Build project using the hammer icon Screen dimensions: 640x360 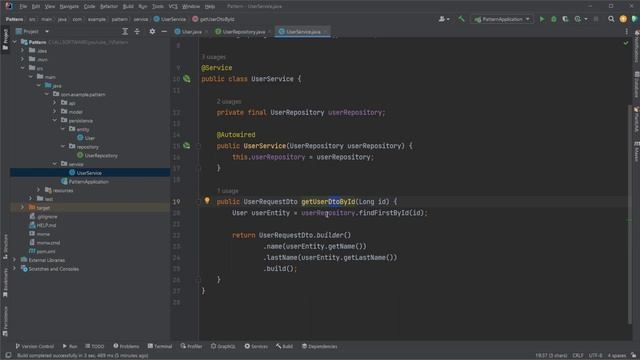click(x=461, y=19)
